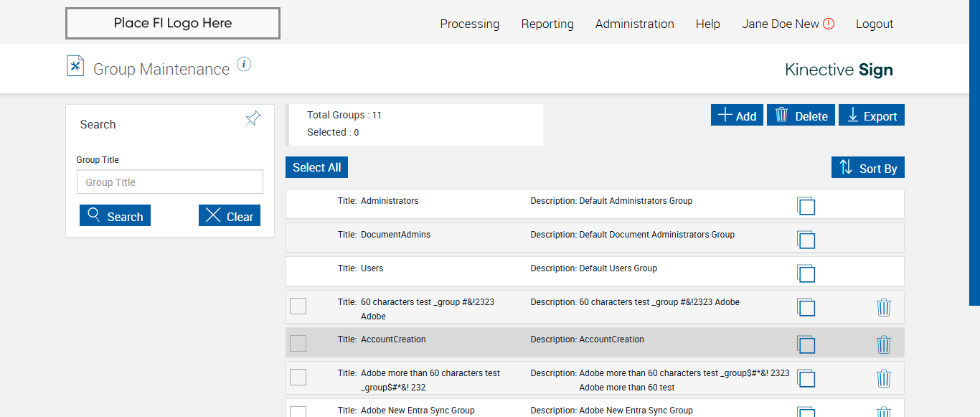Open the Administration menu
The height and width of the screenshot is (417, 980).
click(634, 24)
